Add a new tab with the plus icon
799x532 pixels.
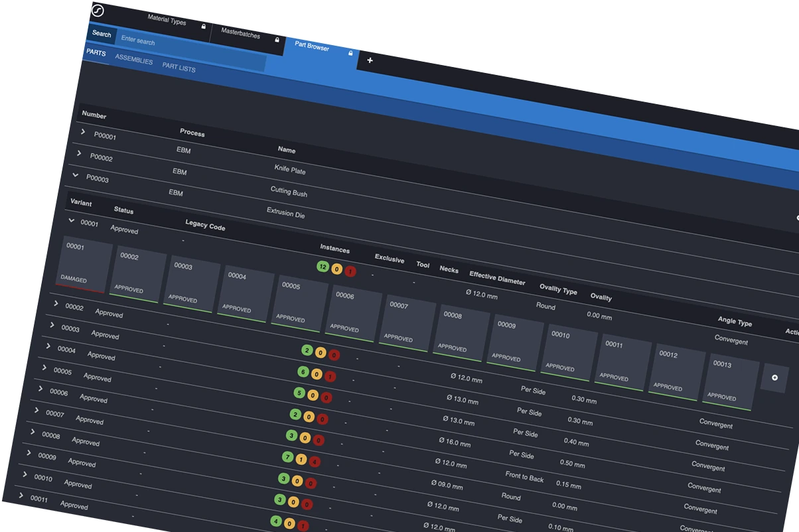[370, 60]
